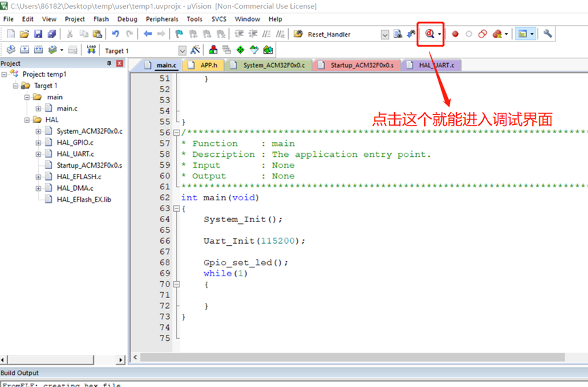The height and width of the screenshot is (387, 588).
Task: Select the Startup_ACM32F0x0.s file in the tree
Action: 89,165
